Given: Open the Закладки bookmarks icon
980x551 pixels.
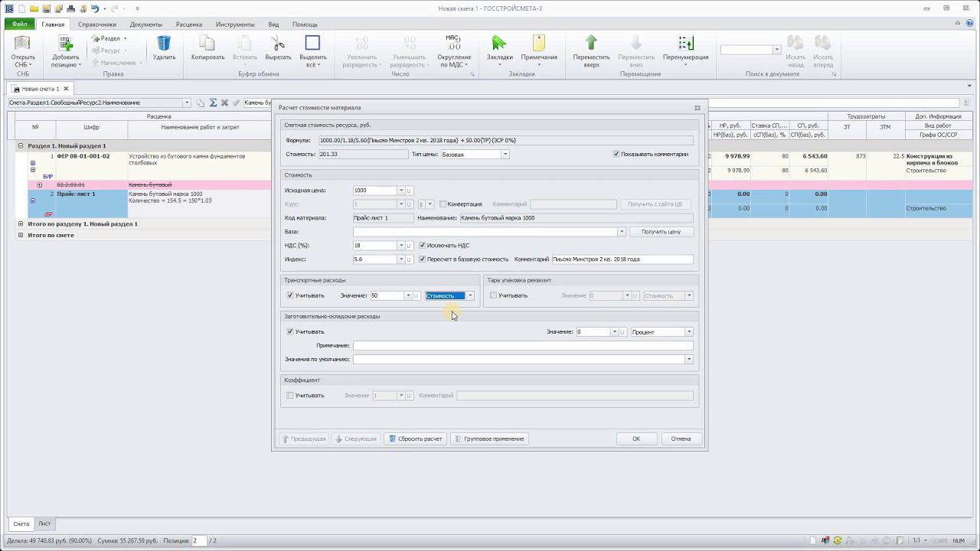Looking at the screenshot, I should (x=499, y=44).
